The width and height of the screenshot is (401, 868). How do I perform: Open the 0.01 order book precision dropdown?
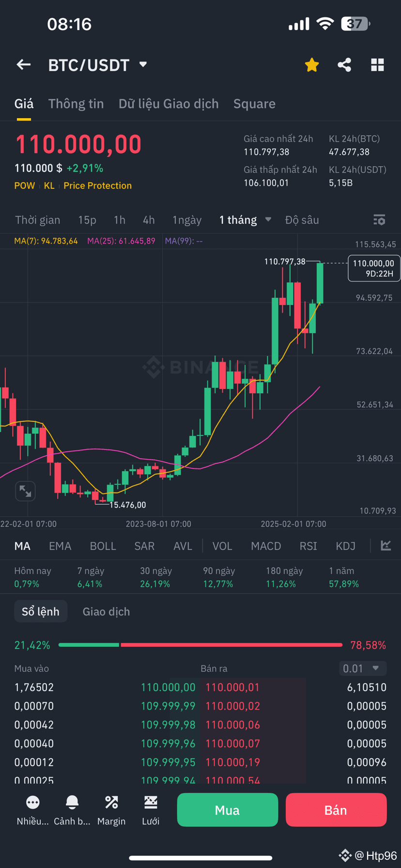click(362, 668)
